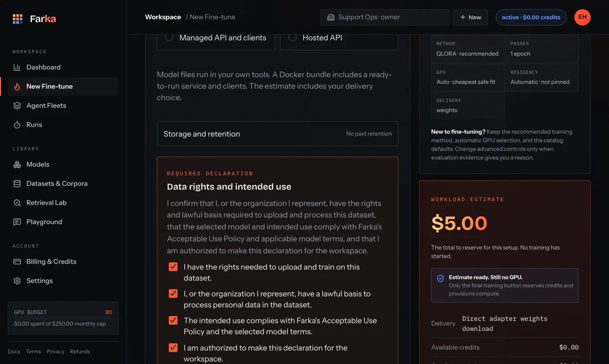The height and width of the screenshot is (364, 609).
Task: Uncheck the rights to upload and train checkbox
Action: [173, 267]
